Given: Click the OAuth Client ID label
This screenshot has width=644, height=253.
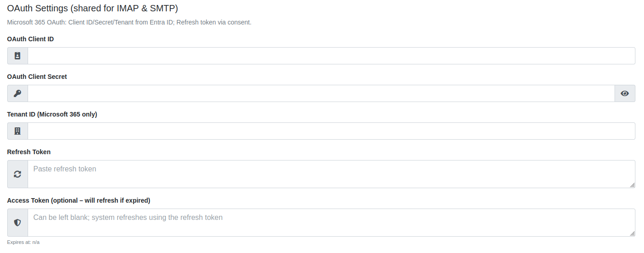Looking at the screenshot, I should click(30, 39).
